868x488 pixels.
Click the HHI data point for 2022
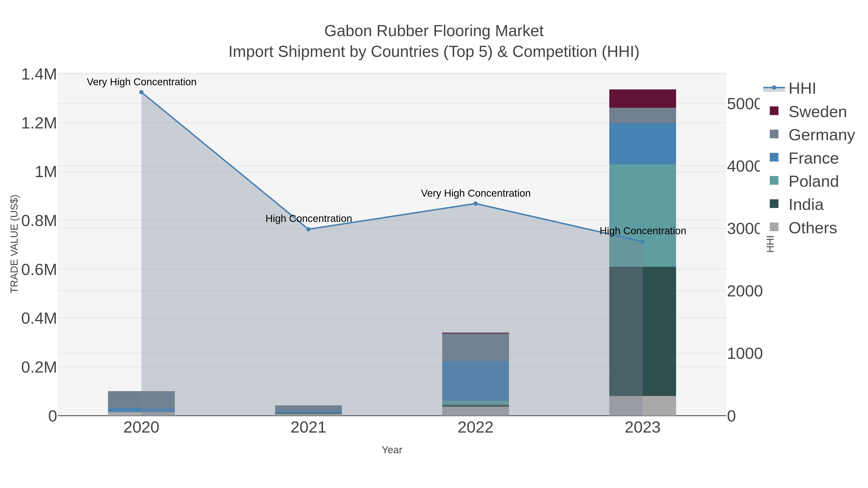[475, 203]
